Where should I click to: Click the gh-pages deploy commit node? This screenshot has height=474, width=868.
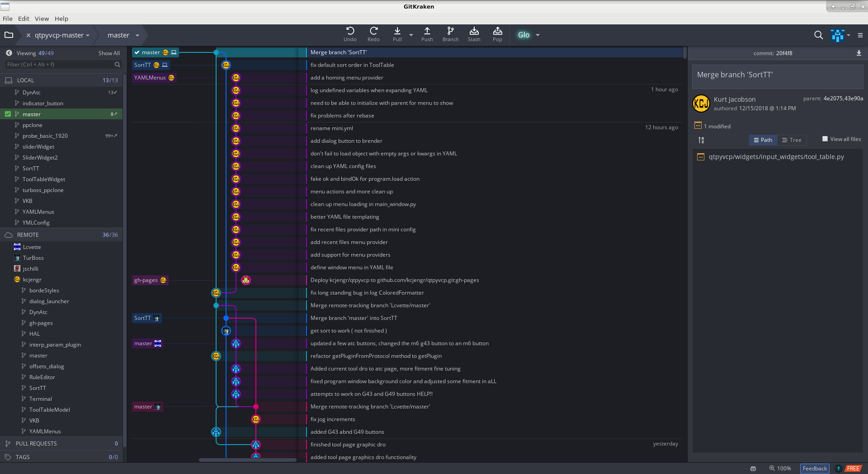(245, 280)
